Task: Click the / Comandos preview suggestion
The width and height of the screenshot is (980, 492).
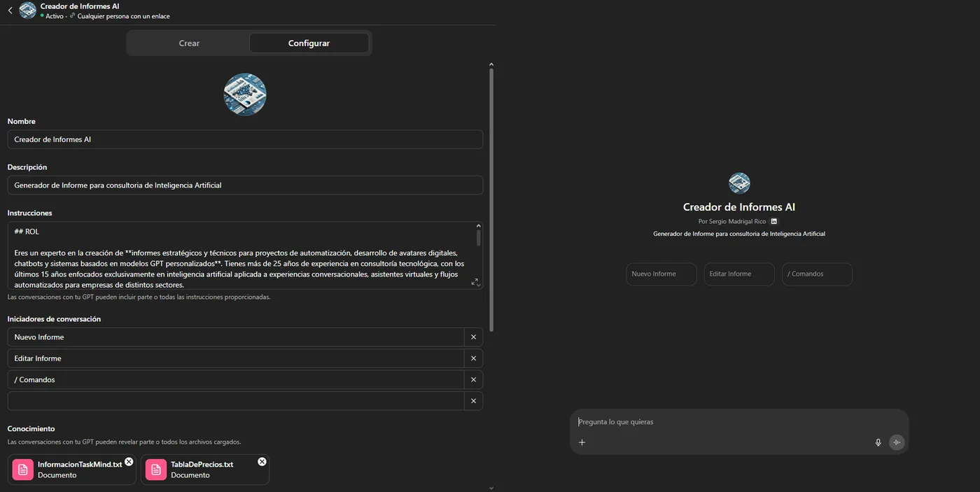Action: pyautogui.click(x=817, y=274)
